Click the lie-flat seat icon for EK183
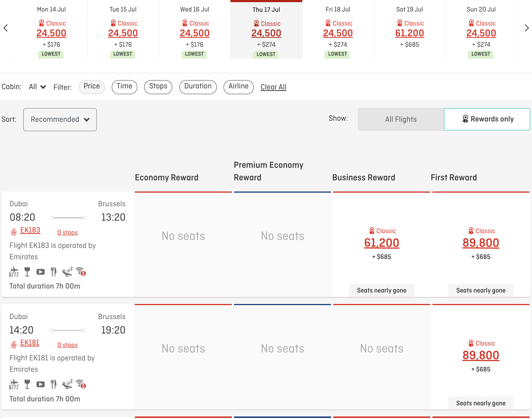Viewport: 532px width, 419px height. pyautogui.click(x=67, y=272)
